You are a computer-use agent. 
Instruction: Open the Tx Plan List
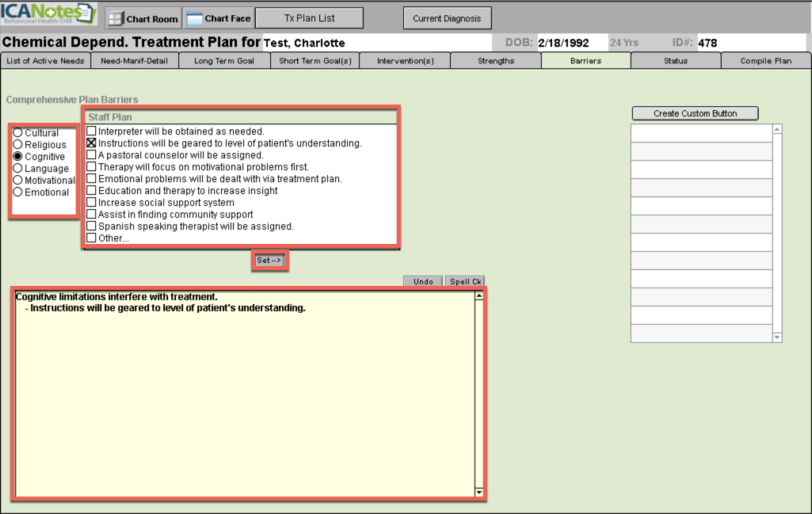[x=309, y=18]
